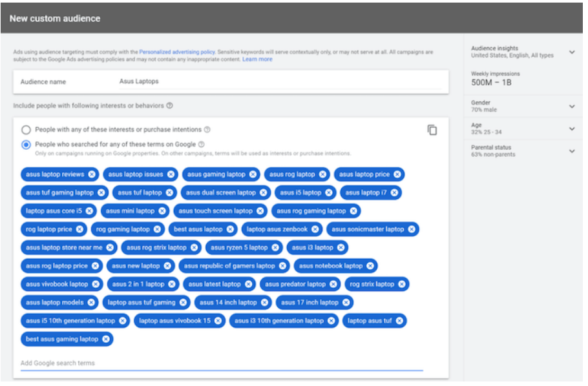Delete 'asus rog laptop price' term

click(x=95, y=267)
